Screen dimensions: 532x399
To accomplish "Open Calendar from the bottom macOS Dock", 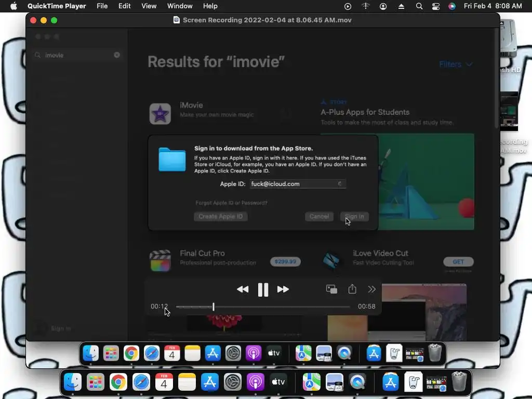I will coord(164,382).
